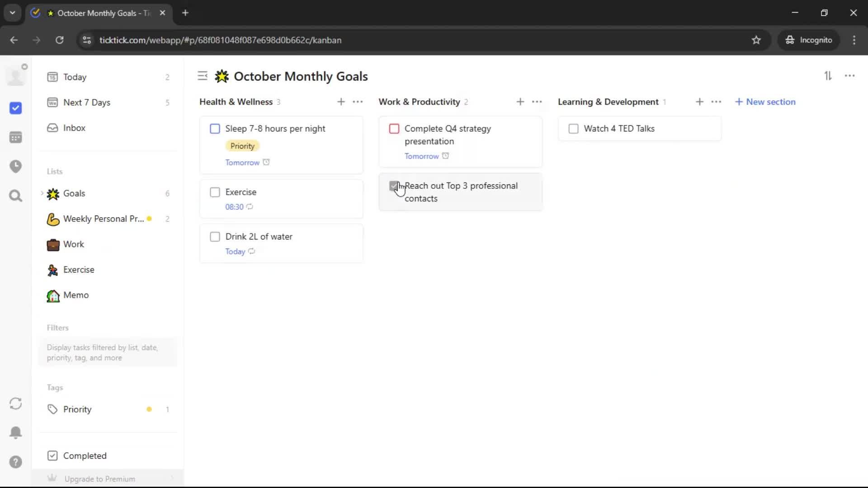The width and height of the screenshot is (868, 488).
Task: Click the sort icon at top right
Action: [x=828, y=76]
